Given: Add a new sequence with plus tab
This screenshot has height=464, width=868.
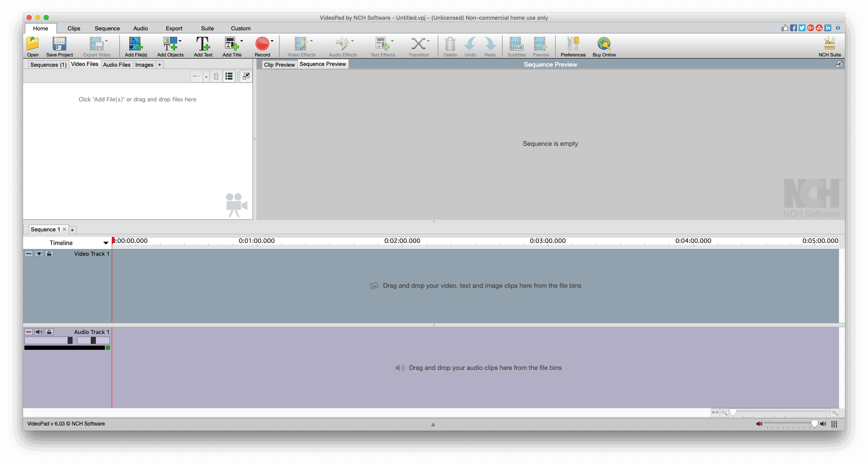Looking at the screenshot, I should pos(72,230).
